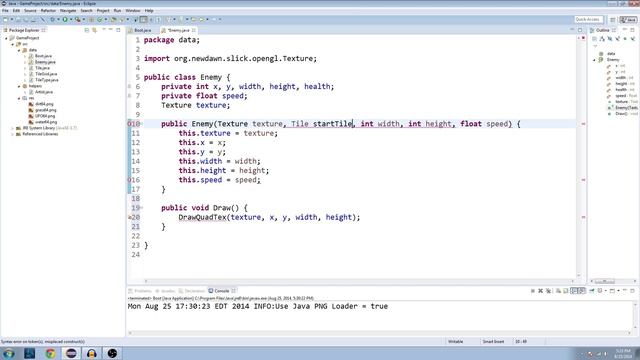The width and height of the screenshot is (640, 360).
Task: Open the Navigate menu
Action: pos(68,11)
